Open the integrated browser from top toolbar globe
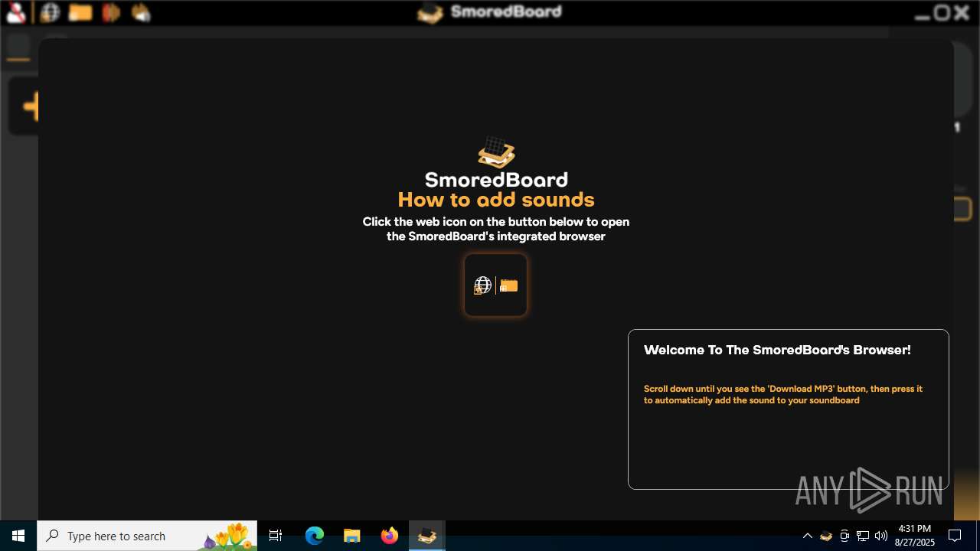This screenshot has height=551, width=980. click(50, 12)
